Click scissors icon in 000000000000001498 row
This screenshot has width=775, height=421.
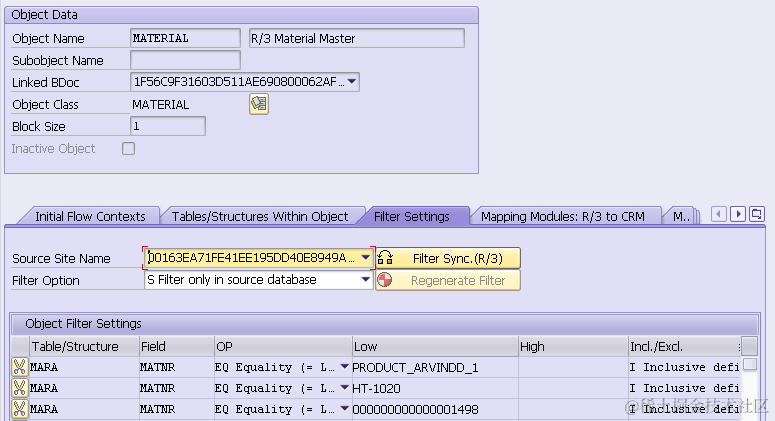19,409
